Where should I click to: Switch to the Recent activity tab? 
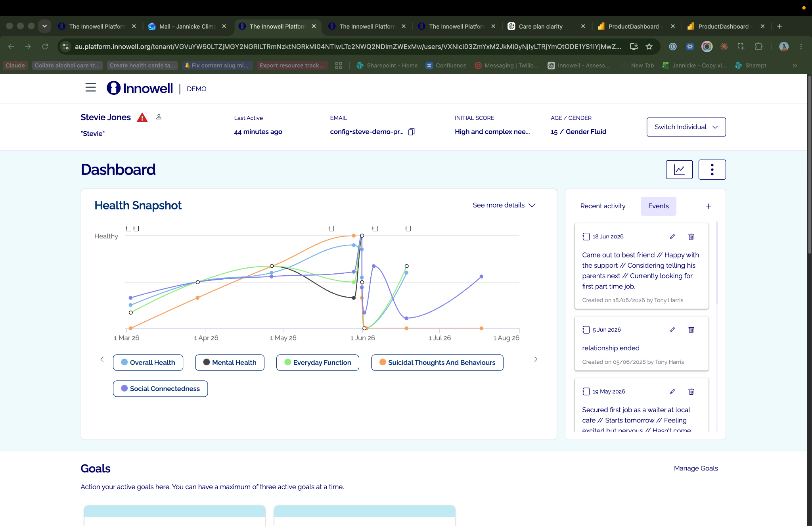coord(603,206)
